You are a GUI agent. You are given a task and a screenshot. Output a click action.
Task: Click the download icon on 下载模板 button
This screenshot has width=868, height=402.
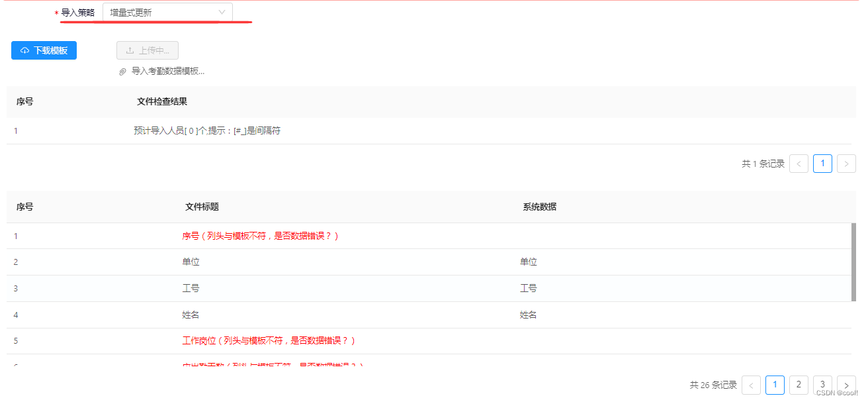25,50
